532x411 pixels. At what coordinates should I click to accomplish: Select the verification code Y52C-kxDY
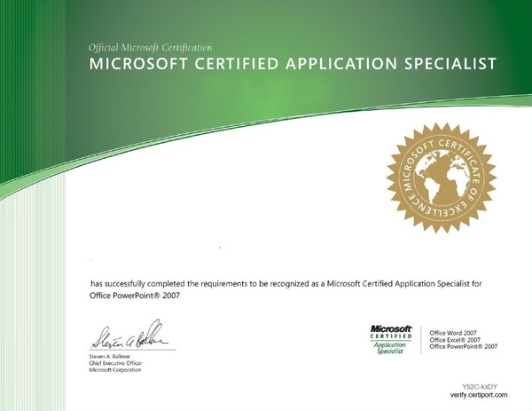tap(480, 386)
